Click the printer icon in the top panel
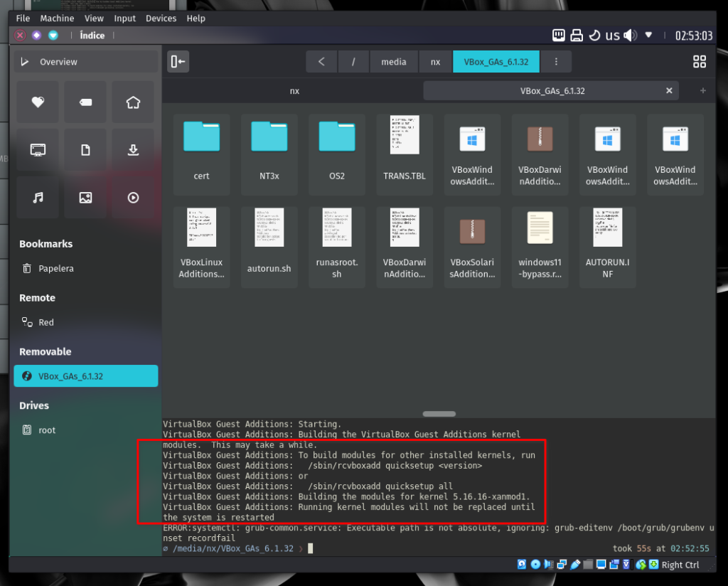The image size is (728, 586). pyautogui.click(x=577, y=36)
